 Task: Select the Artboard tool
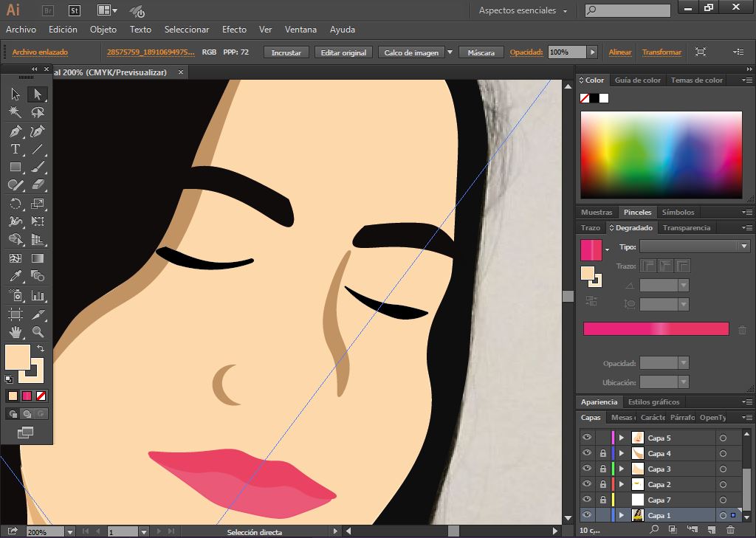point(16,314)
